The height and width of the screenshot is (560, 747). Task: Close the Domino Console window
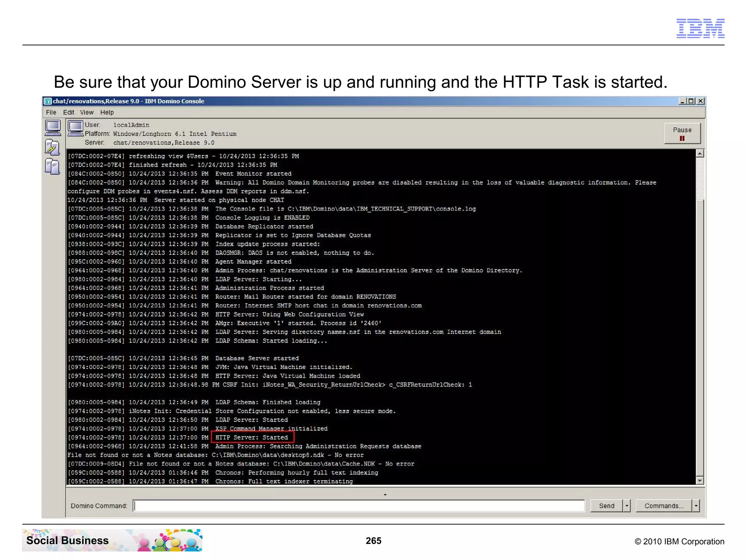[700, 101]
